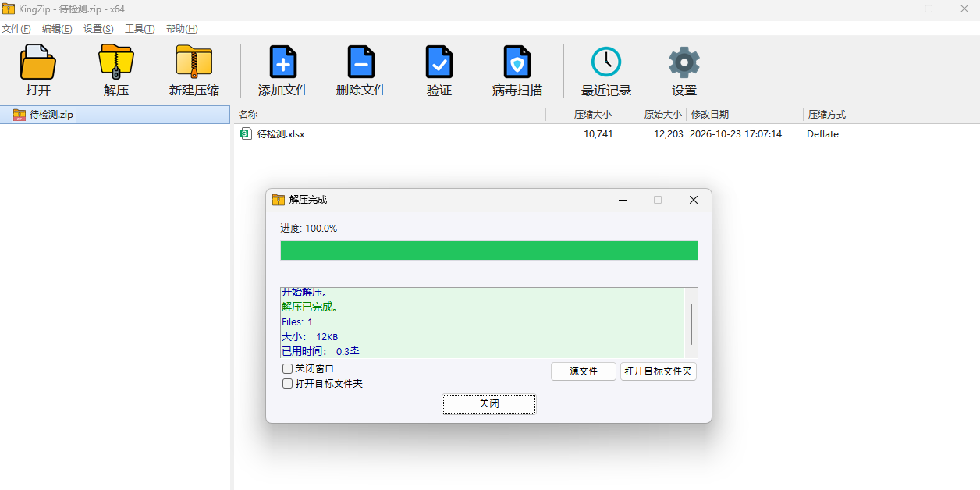The width and height of the screenshot is (980, 490).
Task: Enable the 关闭窗口 checkbox
Action: (287, 368)
